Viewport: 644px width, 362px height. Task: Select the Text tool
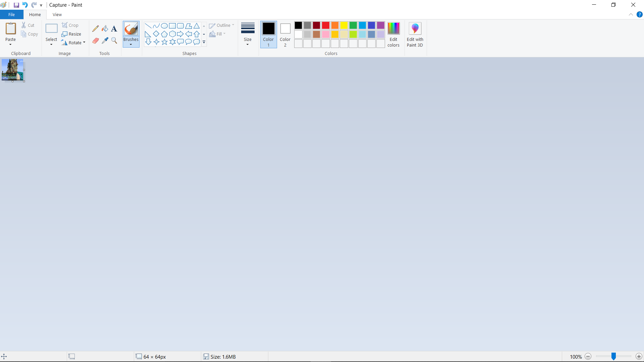114,28
